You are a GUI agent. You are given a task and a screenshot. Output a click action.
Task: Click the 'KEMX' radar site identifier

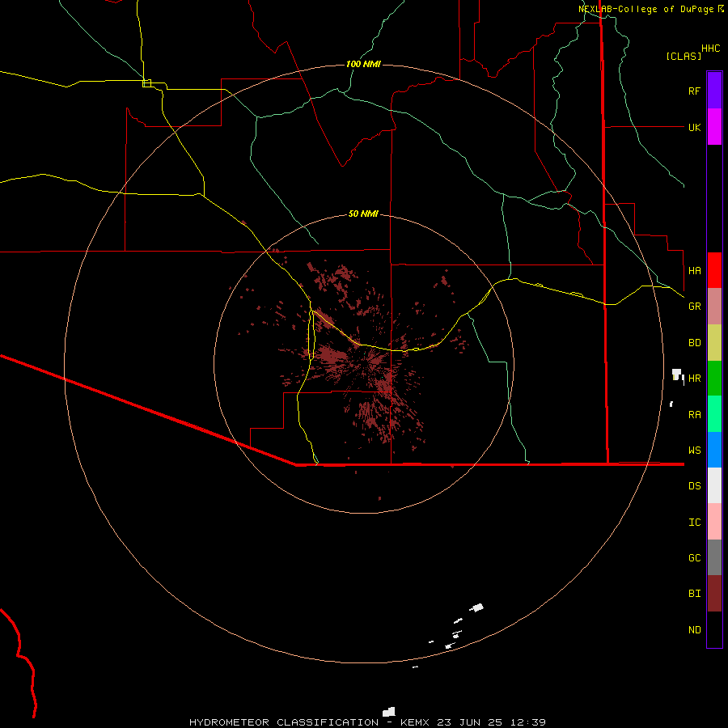pos(414,722)
